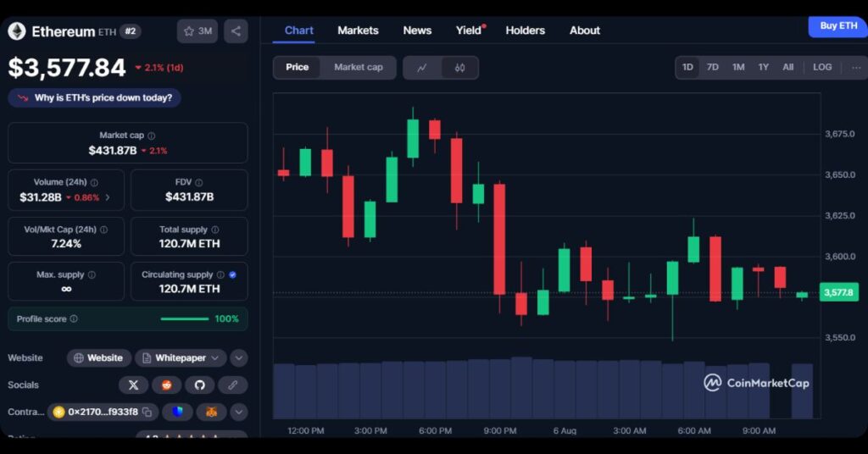Open the Markets tab

click(x=359, y=30)
